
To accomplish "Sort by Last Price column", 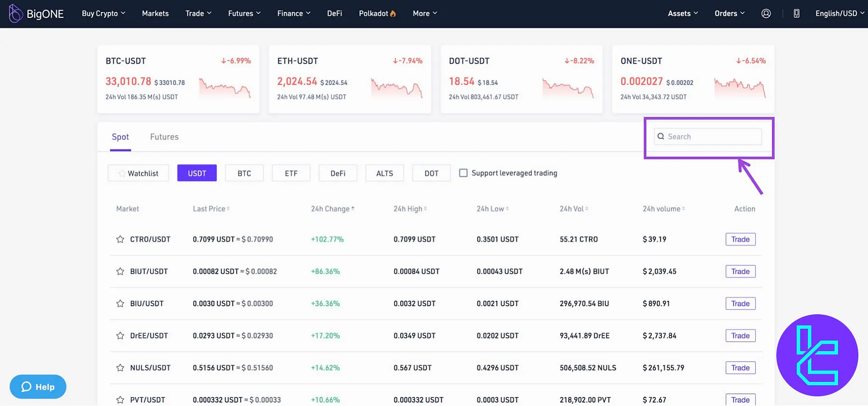I will point(211,209).
